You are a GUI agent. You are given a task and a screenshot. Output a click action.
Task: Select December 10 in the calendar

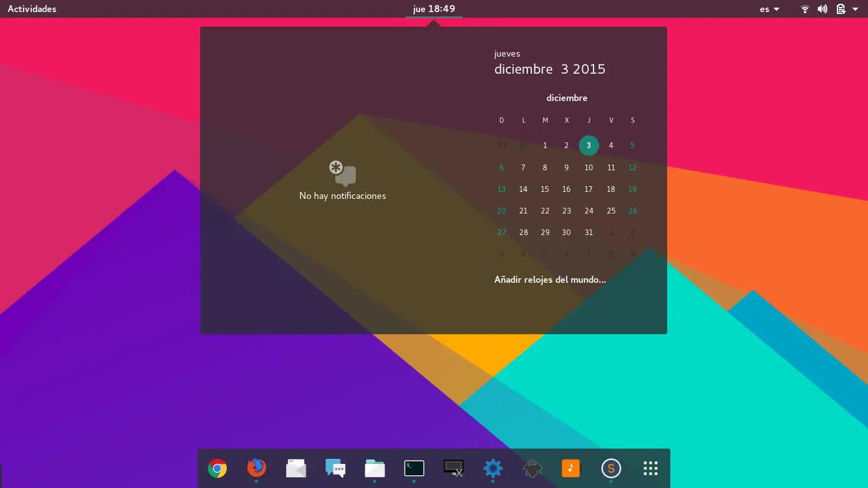(x=589, y=168)
